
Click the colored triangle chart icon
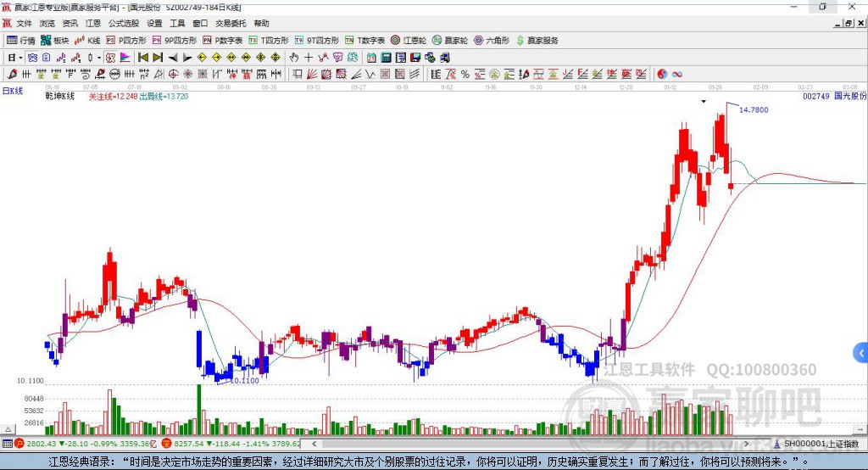point(125,58)
